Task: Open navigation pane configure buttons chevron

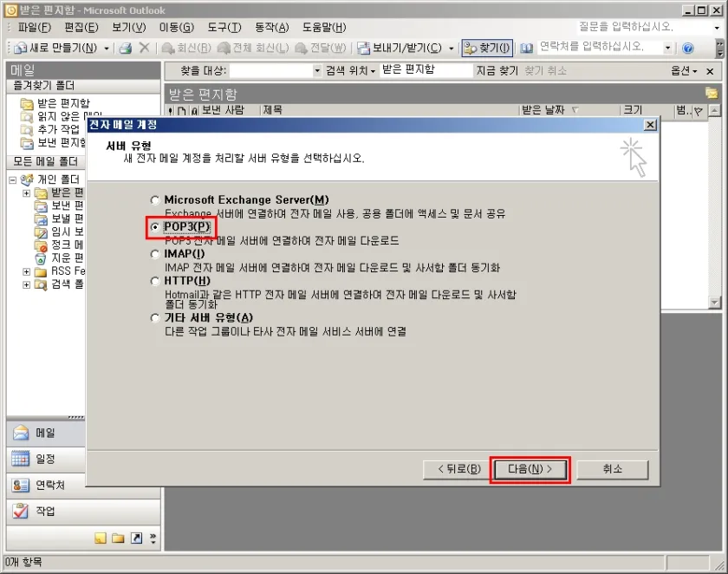Action: pyautogui.click(x=153, y=538)
